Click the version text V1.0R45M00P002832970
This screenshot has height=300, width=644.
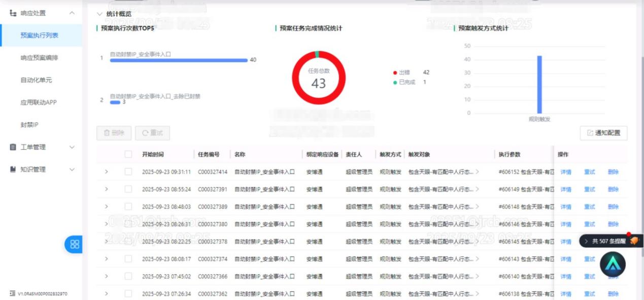(x=43, y=294)
